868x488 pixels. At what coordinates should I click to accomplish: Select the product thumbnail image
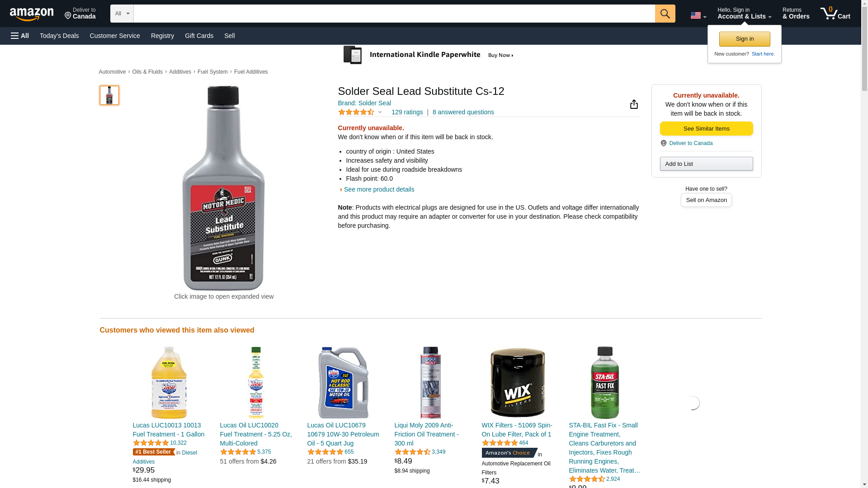(109, 95)
